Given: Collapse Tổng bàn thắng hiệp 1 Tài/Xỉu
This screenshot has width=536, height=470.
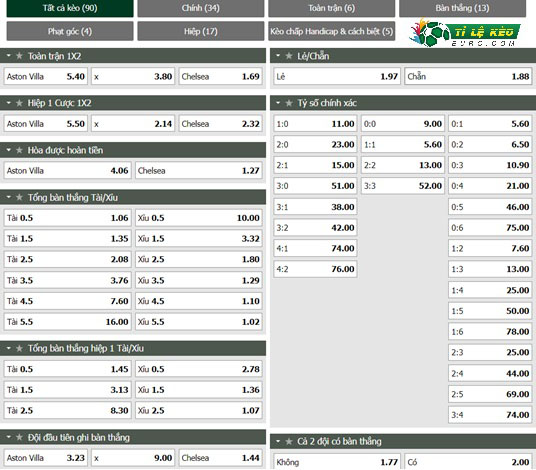Looking at the screenshot, I should click(9, 348).
